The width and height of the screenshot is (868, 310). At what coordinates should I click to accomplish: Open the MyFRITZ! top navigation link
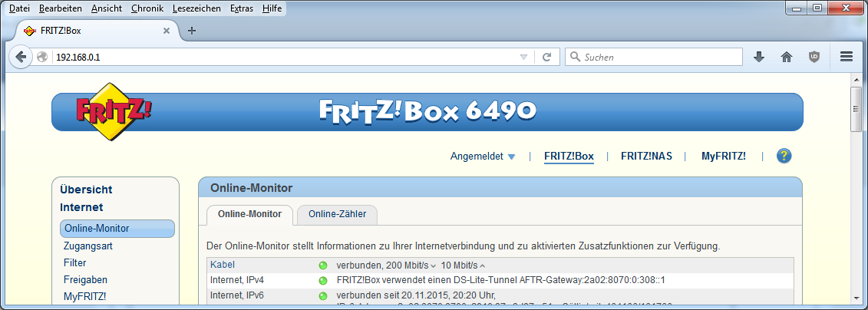724,157
